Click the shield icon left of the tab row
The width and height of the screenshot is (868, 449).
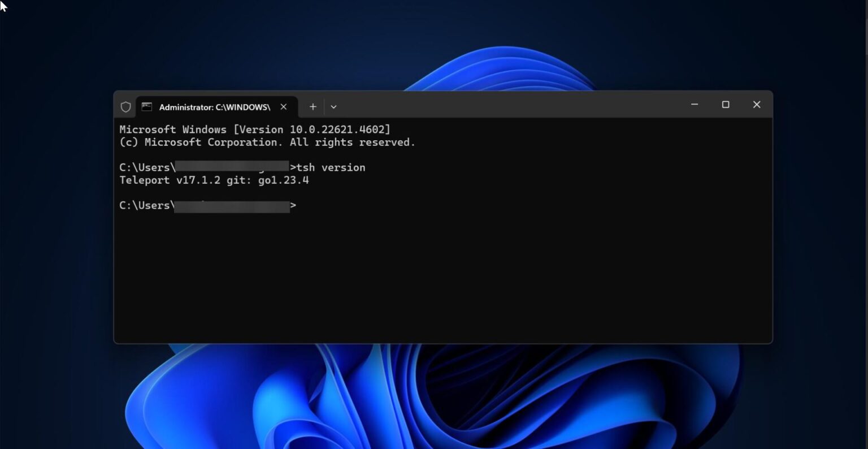click(x=125, y=106)
